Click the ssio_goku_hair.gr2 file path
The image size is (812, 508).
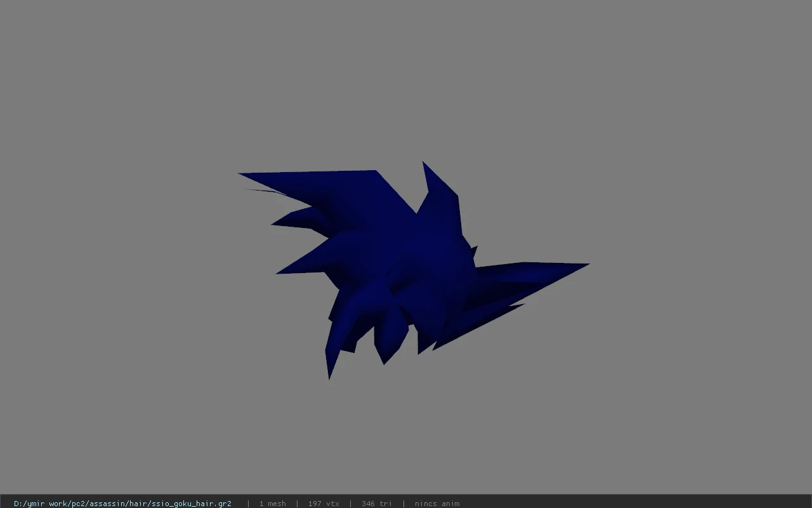(122, 504)
